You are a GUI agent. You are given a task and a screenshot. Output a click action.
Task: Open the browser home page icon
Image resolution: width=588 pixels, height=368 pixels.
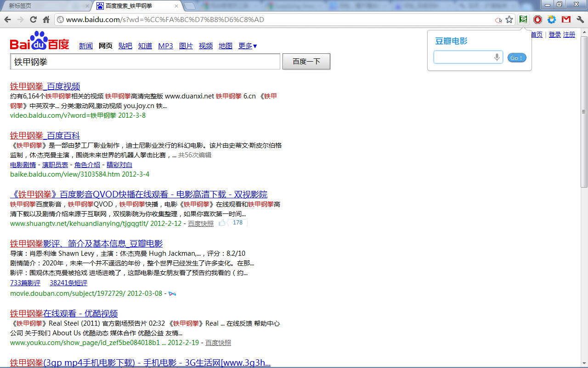pos(46,20)
